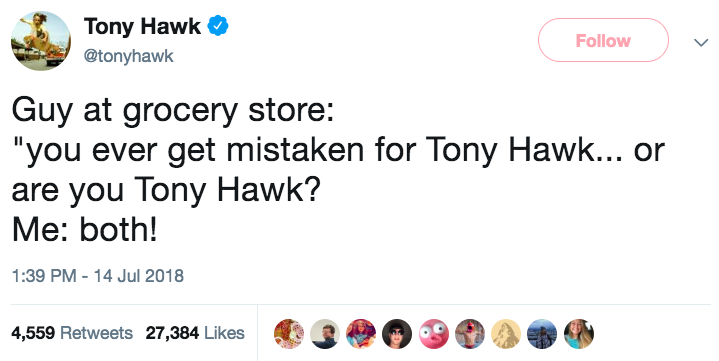Click the smiling blonde woman liker avatar
Screen dimensions: 719x361
(x=579, y=334)
